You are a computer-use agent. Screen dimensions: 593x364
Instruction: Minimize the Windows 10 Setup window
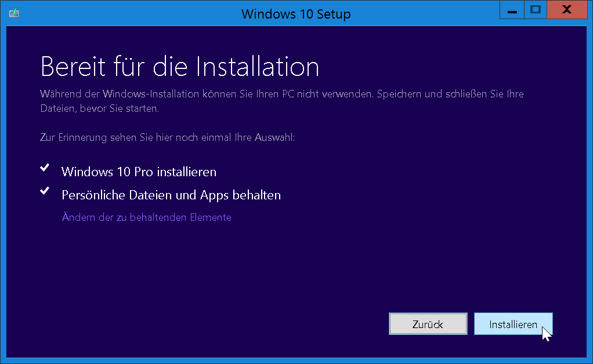point(512,10)
